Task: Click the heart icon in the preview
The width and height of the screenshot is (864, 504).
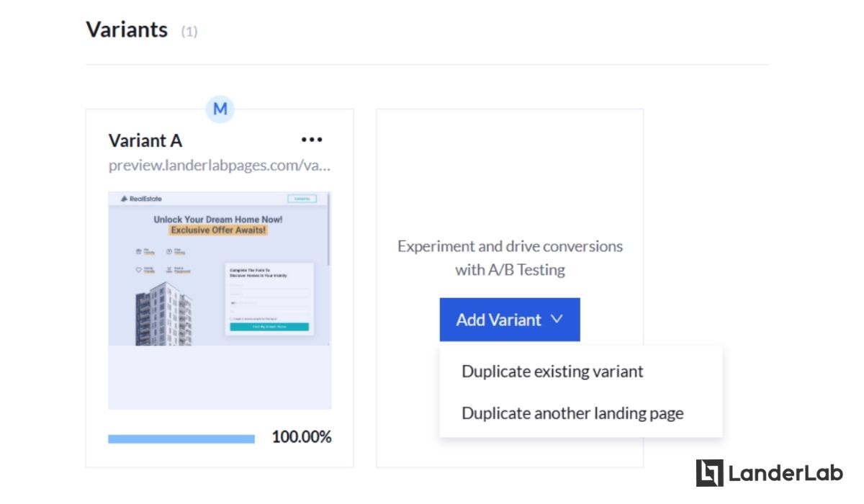Action: (139, 270)
